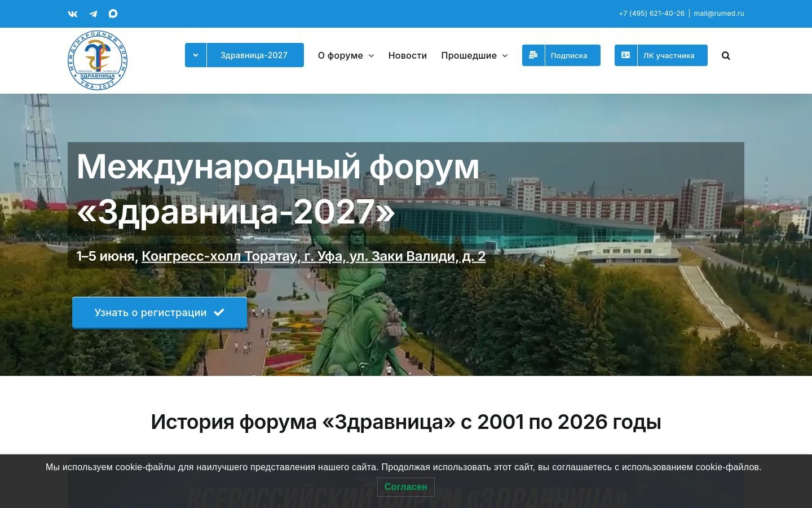Expand the О форуме menu chevron
This screenshot has height=508, width=812.
click(371, 55)
